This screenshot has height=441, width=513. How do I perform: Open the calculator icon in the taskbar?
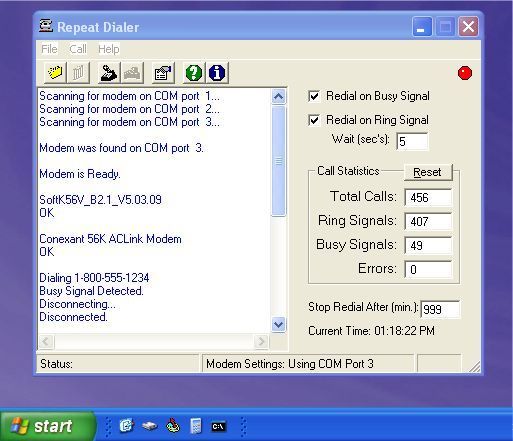pos(196,426)
